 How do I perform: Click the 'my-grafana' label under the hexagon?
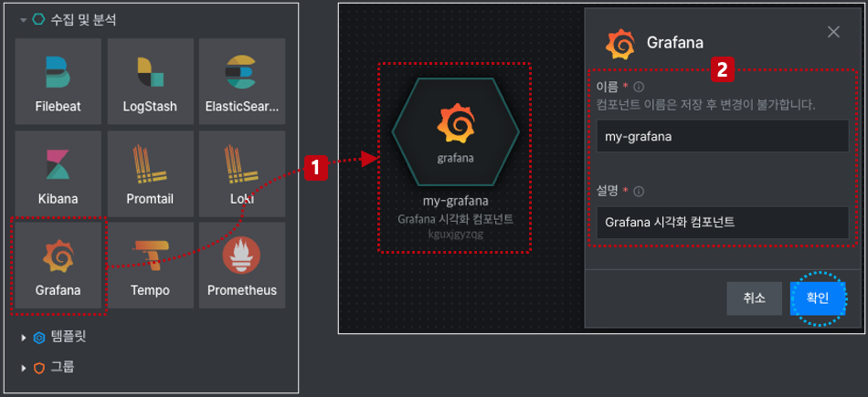tap(456, 202)
